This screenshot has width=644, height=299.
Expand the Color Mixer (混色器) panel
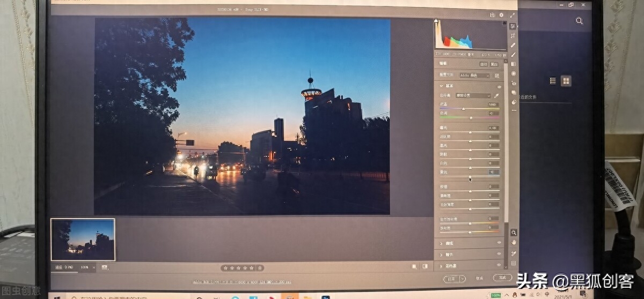(441, 265)
